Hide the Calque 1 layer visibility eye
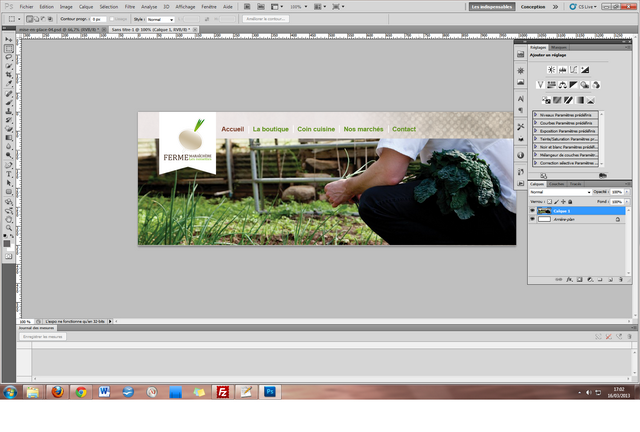The height and width of the screenshot is (432, 640). [x=532, y=211]
